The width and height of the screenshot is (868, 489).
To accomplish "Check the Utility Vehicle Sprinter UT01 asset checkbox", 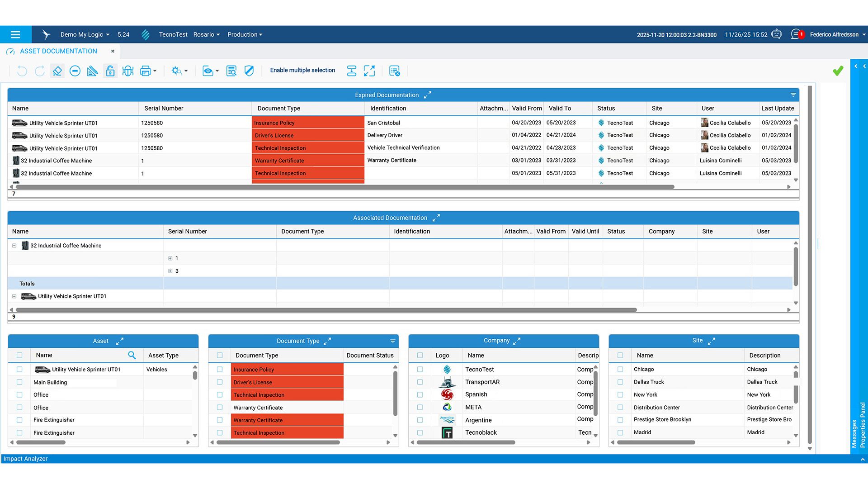I will [19, 370].
